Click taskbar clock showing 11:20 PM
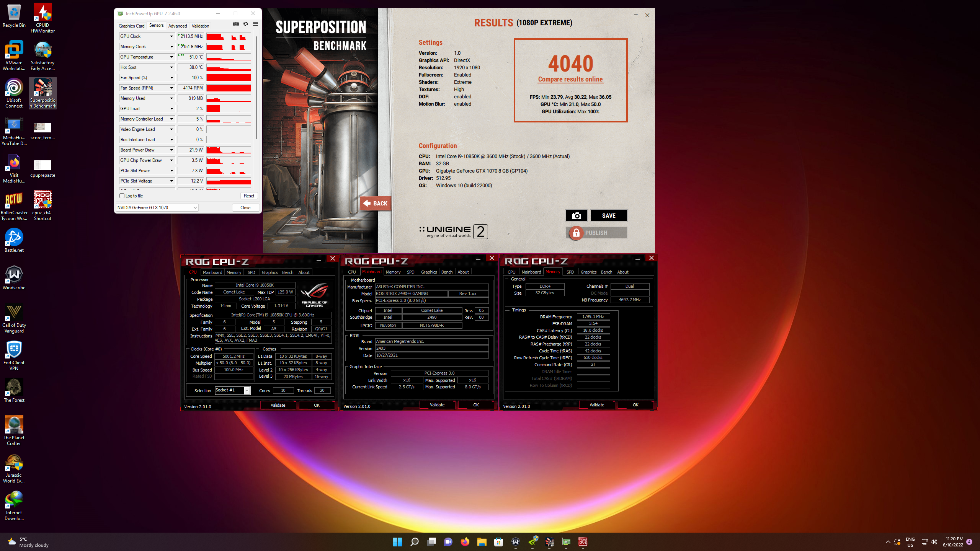Image resolution: width=980 pixels, height=551 pixels. [952, 542]
